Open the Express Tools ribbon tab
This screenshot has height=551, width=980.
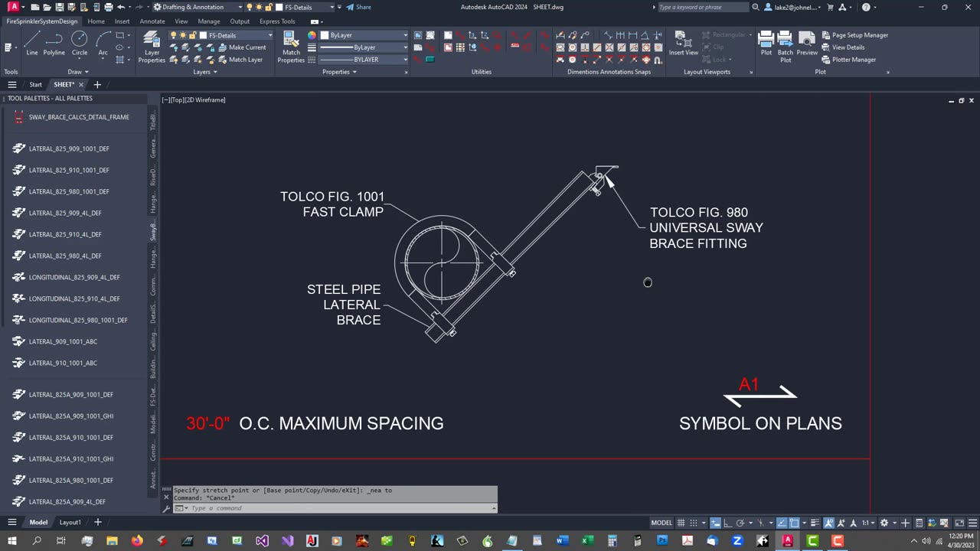(277, 21)
